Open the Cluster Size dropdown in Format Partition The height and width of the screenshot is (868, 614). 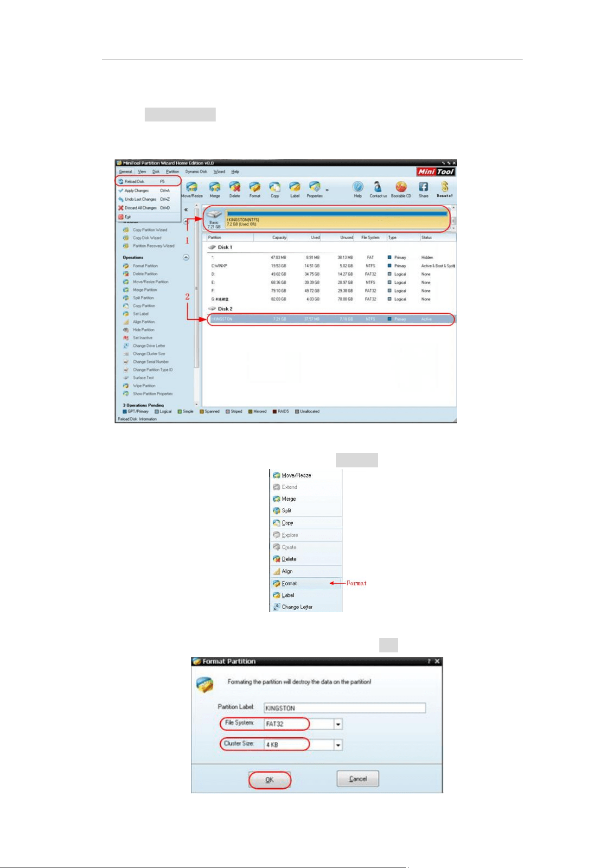coord(338,745)
